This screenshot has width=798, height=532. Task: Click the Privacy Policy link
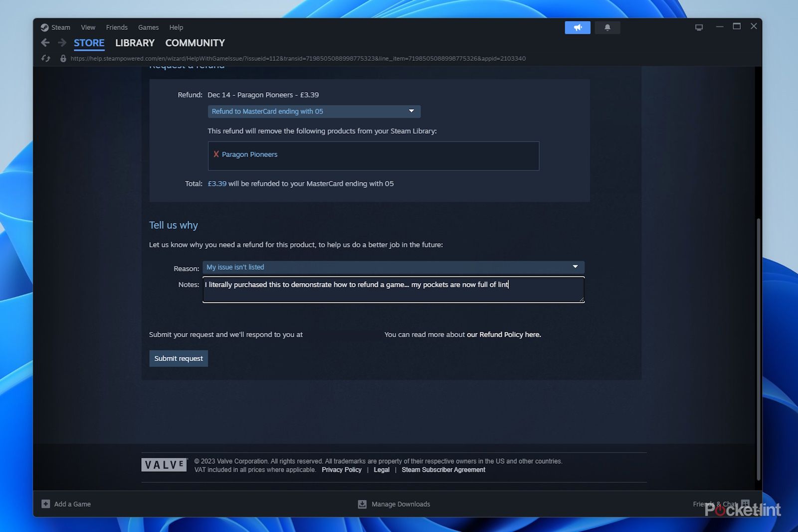click(341, 470)
